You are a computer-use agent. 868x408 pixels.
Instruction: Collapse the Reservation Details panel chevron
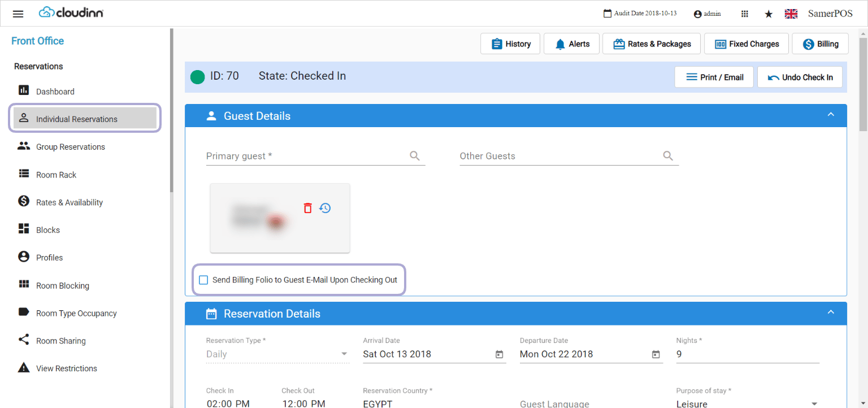pos(831,312)
